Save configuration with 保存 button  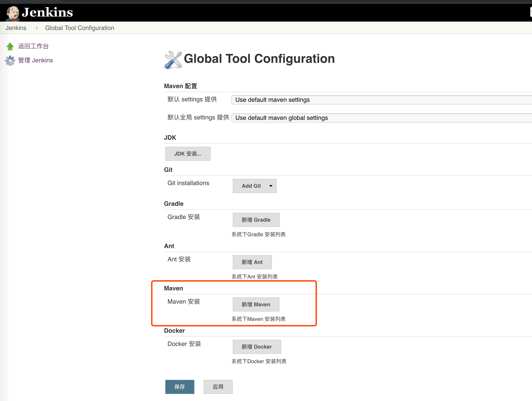[180, 387]
